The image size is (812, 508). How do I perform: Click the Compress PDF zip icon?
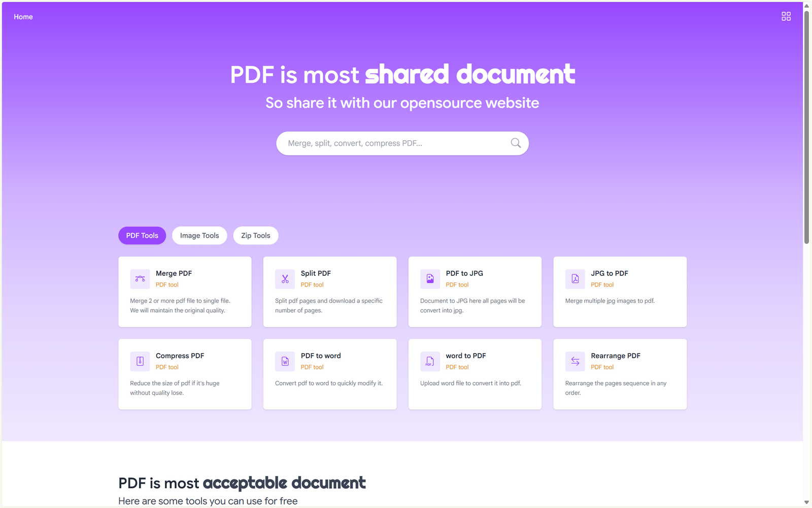click(140, 361)
